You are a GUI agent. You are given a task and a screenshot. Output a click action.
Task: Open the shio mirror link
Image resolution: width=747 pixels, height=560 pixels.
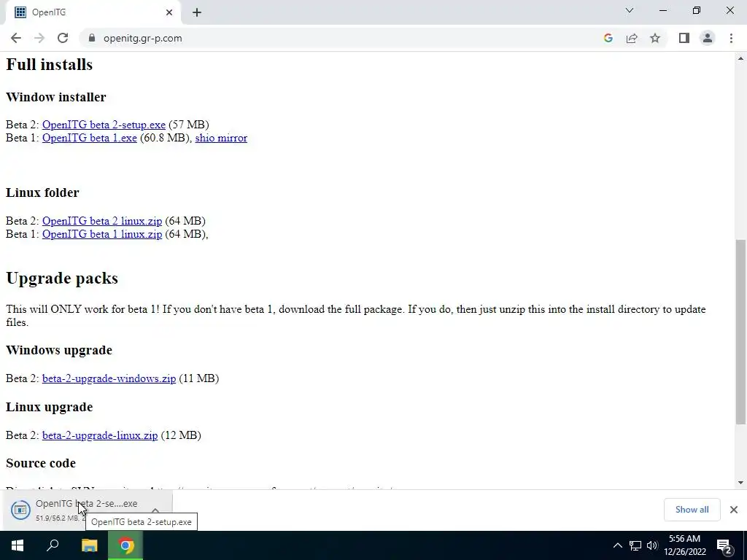coord(221,138)
